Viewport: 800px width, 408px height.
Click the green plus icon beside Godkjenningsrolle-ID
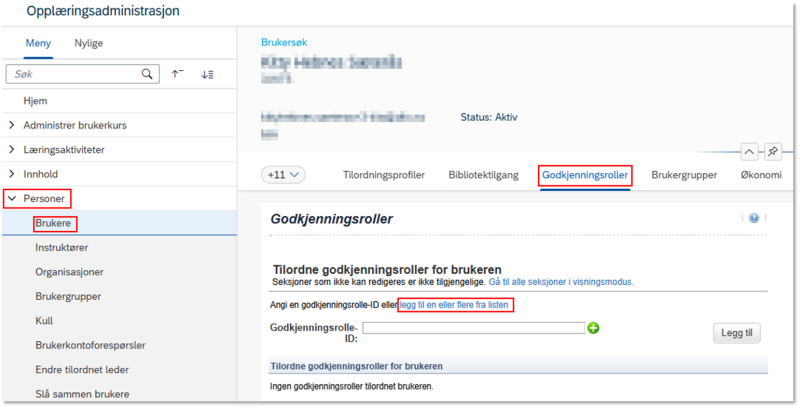click(x=593, y=328)
